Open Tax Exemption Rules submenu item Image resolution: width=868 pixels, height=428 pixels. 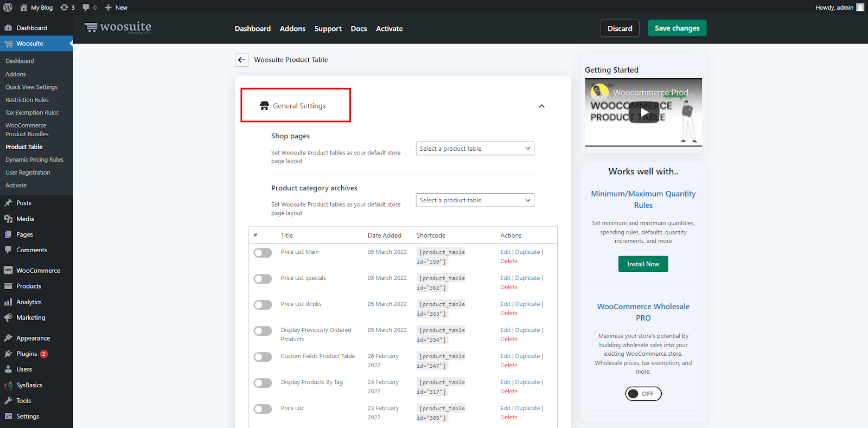(32, 113)
